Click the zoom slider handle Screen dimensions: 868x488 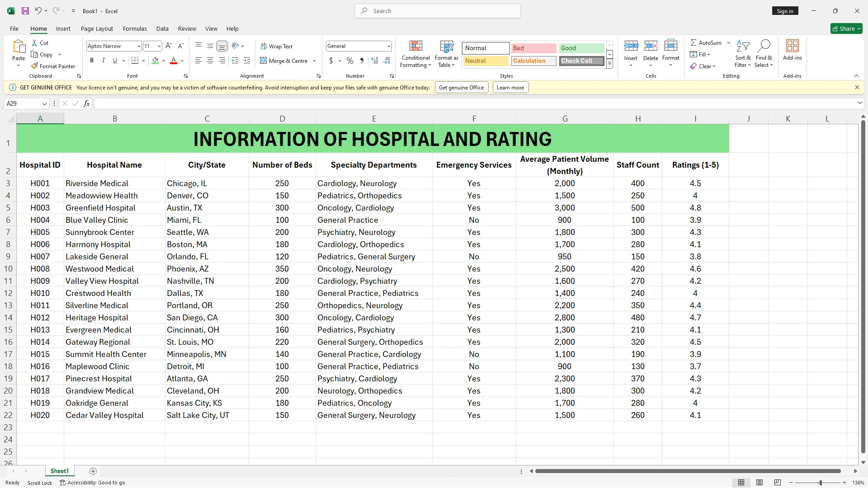820,483
